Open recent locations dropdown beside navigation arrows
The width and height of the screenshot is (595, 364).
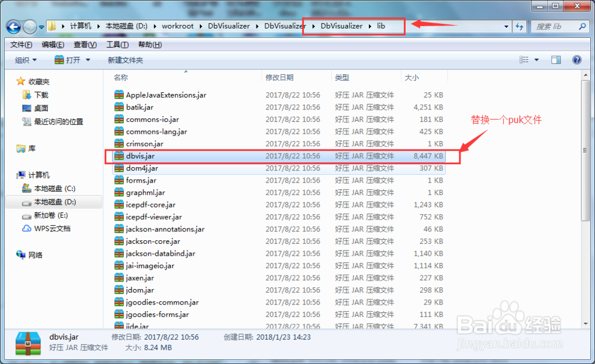(42, 27)
